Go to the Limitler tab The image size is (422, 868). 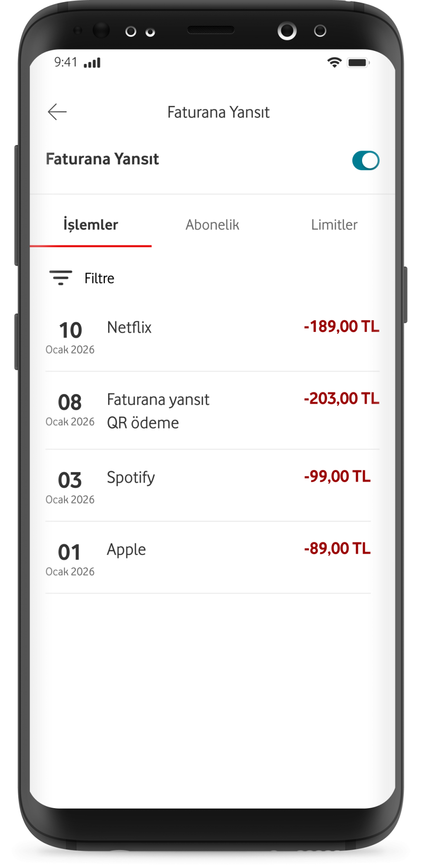tap(334, 225)
